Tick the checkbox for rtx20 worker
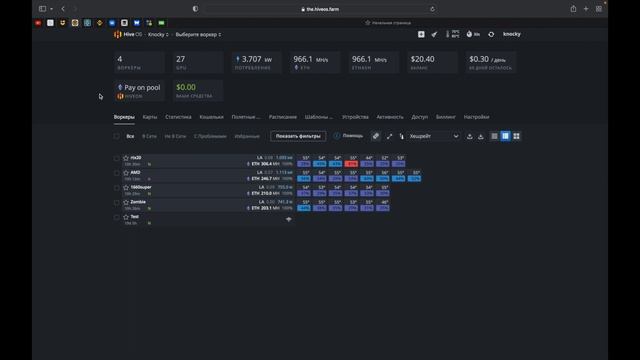The image size is (640, 360). click(x=117, y=158)
